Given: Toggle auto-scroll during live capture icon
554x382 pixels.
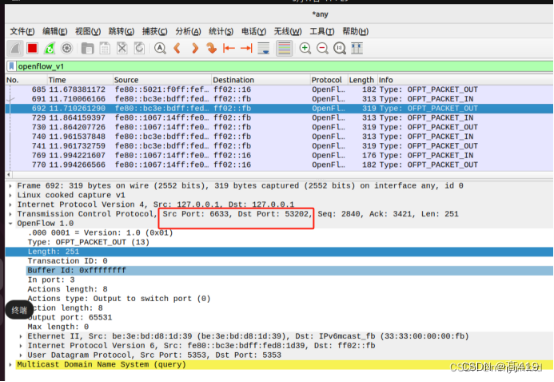Looking at the screenshot, I should click(264, 48).
